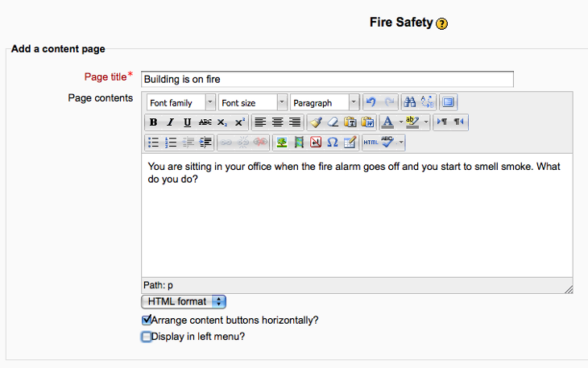Outdent the paragraph
Image resolution: width=588 pixels, height=368 pixels.
[188, 143]
